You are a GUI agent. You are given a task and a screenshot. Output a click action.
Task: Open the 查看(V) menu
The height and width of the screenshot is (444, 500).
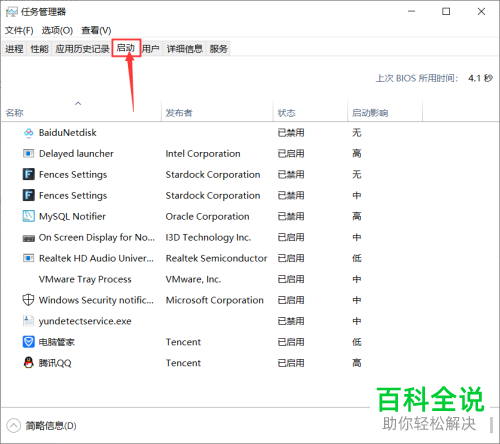coord(96,31)
